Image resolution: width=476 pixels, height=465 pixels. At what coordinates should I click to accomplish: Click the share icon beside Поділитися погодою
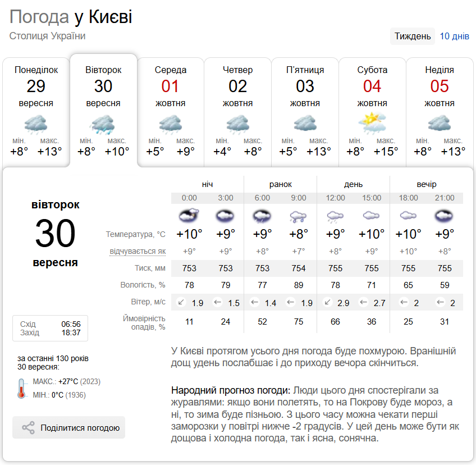coord(28,428)
